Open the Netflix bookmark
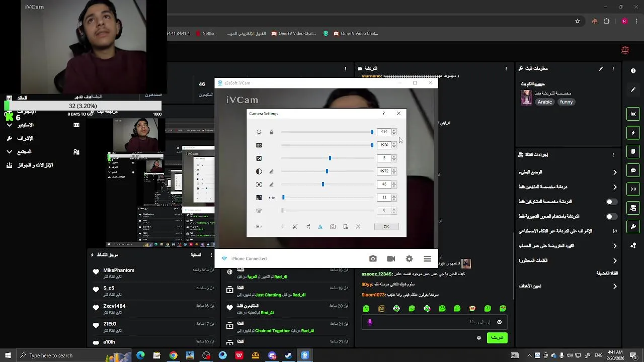Viewport: 644px width, 362px height. (x=204, y=34)
